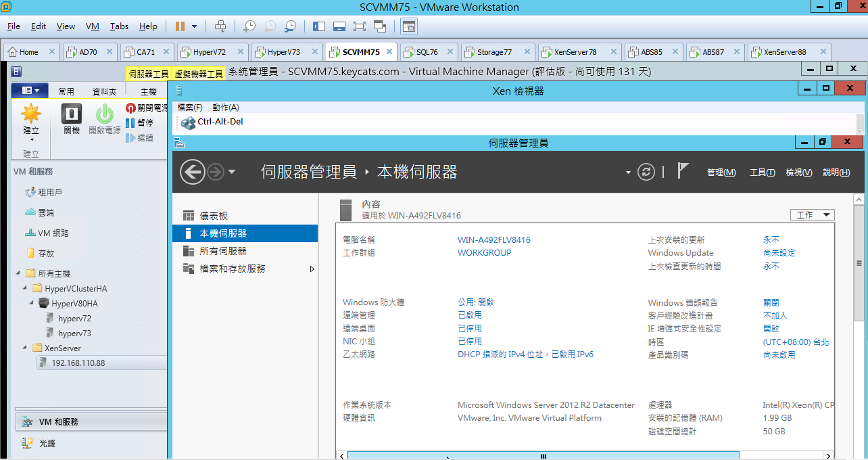Click the 建立 (Create) starburst icon
Image resolution: width=868 pixels, height=460 pixels.
point(31,114)
